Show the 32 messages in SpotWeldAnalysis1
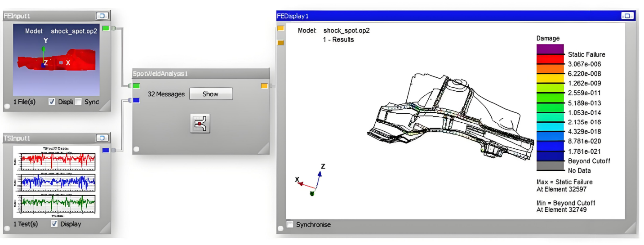 (210, 94)
